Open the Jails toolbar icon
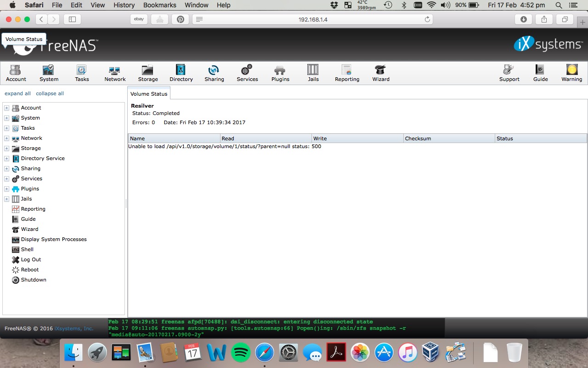588x368 pixels. coord(313,73)
